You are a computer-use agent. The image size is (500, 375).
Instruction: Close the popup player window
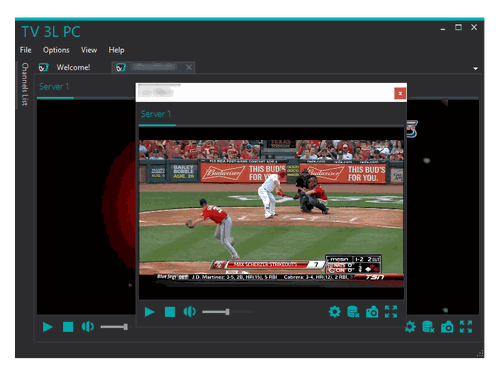pyautogui.click(x=400, y=94)
